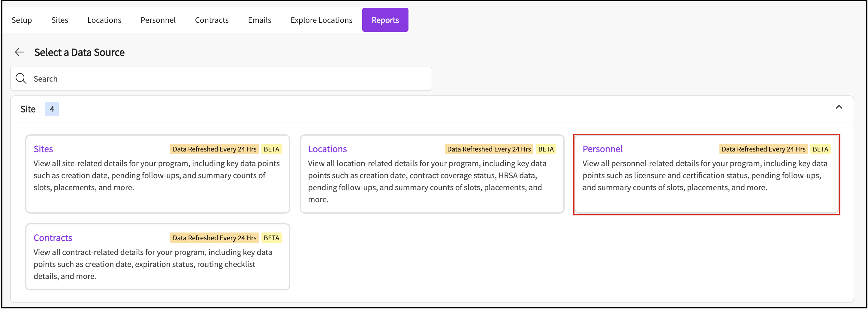Collapse the Site section chevron
868x309 pixels.
[839, 107]
